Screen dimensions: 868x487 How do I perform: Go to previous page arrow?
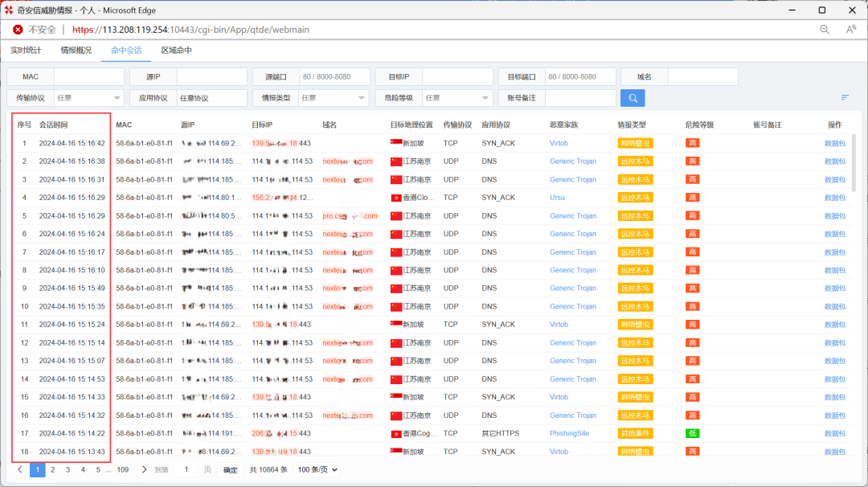tap(20, 469)
